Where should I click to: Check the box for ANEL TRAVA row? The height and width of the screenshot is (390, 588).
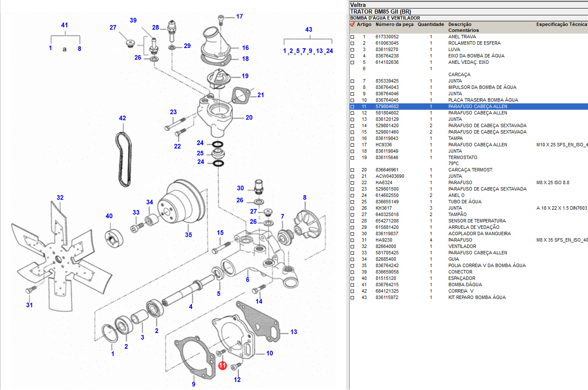point(352,37)
